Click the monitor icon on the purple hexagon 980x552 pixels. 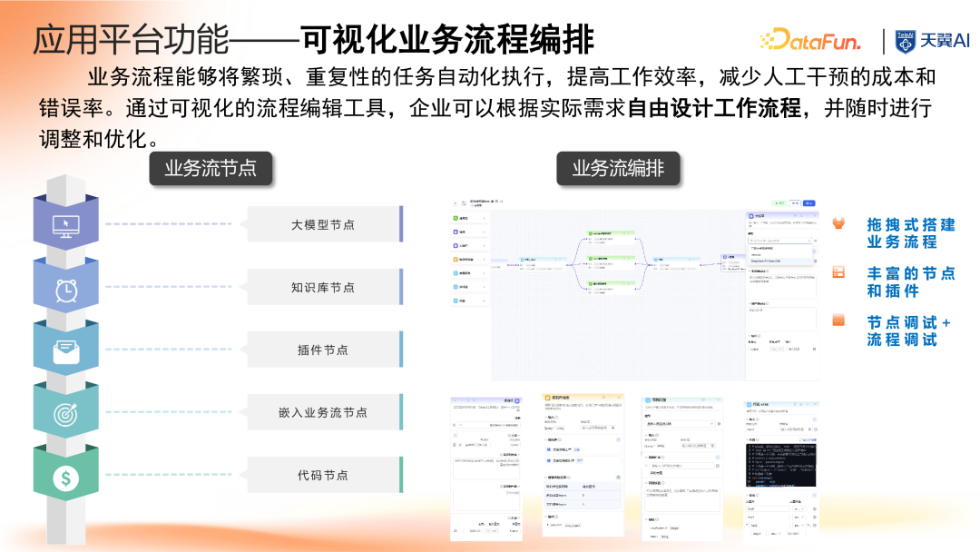[x=65, y=226]
